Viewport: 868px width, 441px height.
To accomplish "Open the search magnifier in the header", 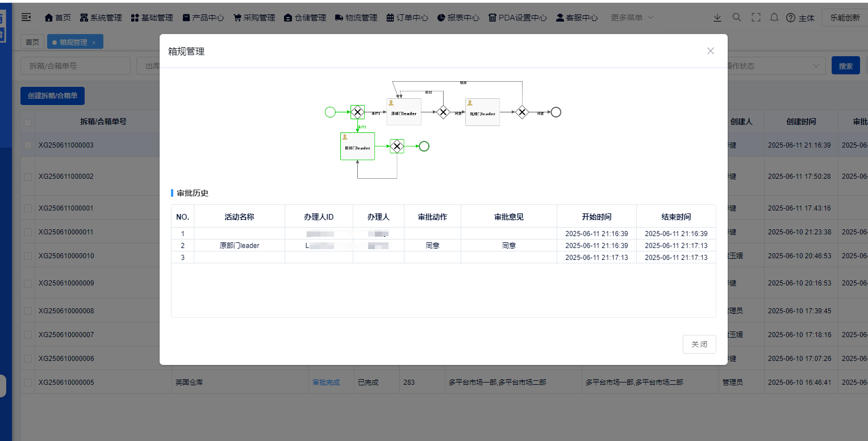I will pos(737,17).
